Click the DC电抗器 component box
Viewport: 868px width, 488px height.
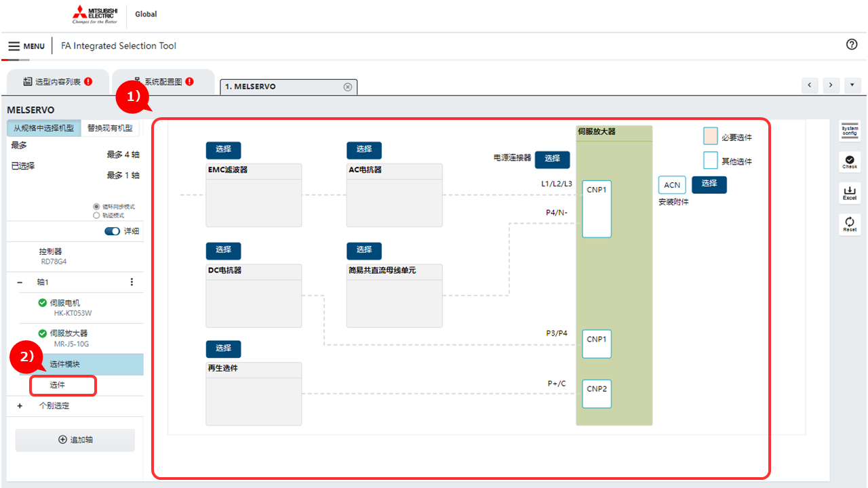[254, 296]
